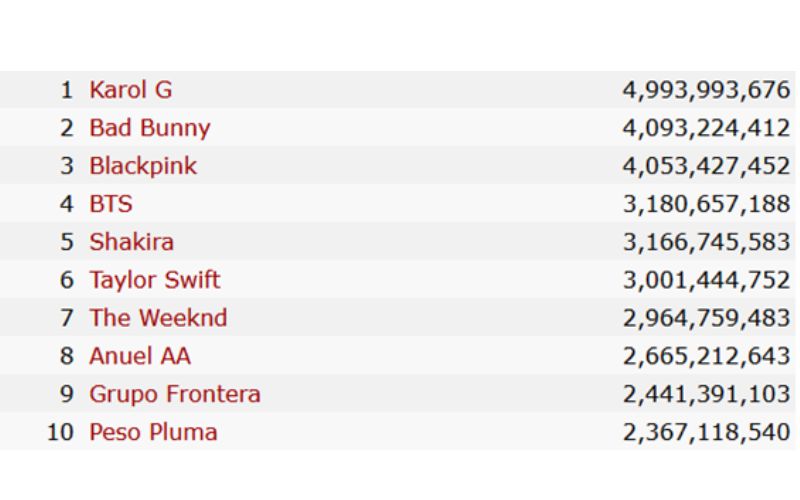The height and width of the screenshot is (500, 800).
Task: Click the 2,964,759,483 figure for The Weeknd
Action: click(706, 318)
